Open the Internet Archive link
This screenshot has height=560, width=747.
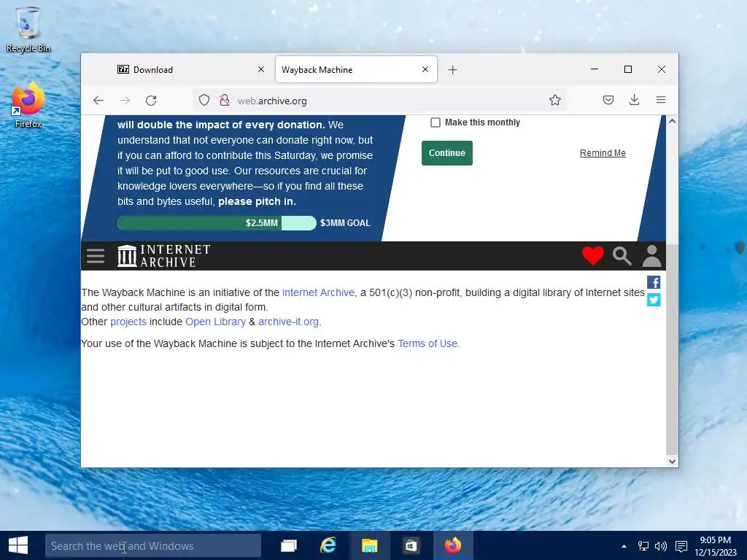point(318,292)
